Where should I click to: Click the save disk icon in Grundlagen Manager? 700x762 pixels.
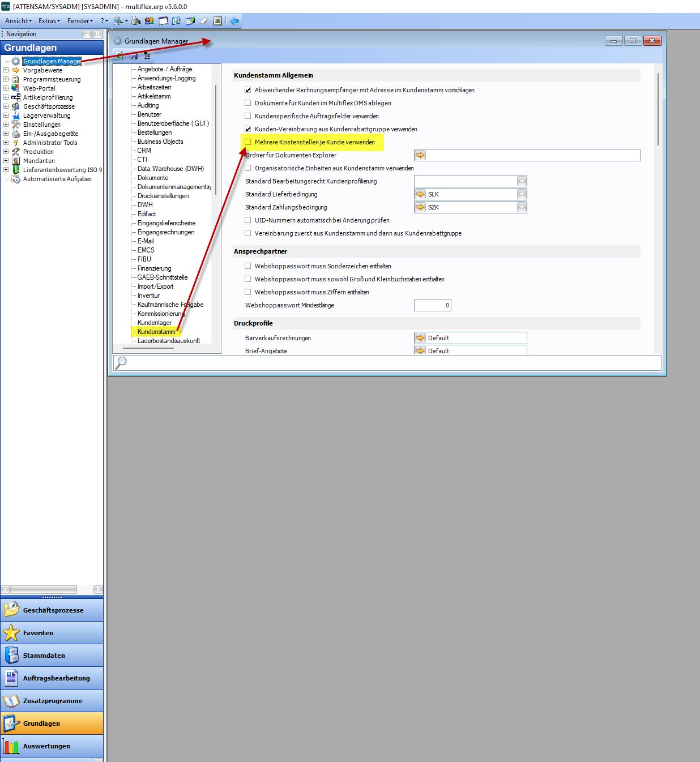coord(134,55)
